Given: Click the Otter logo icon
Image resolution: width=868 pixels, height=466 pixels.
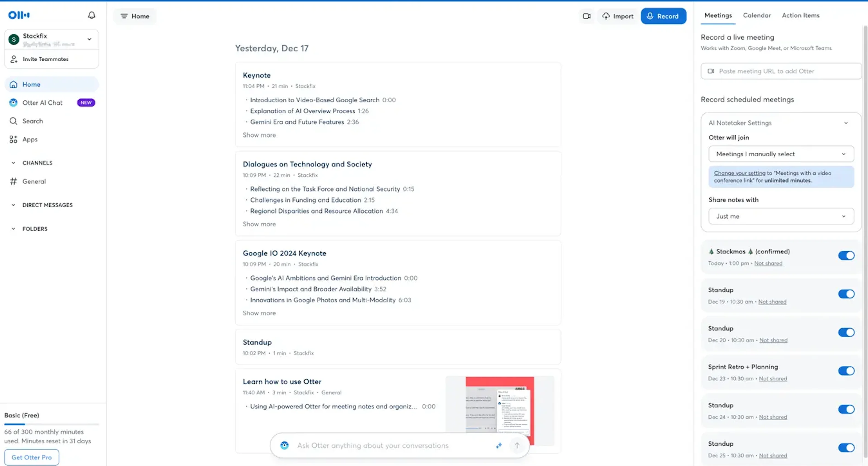Looking at the screenshot, I should click(x=19, y=15).
